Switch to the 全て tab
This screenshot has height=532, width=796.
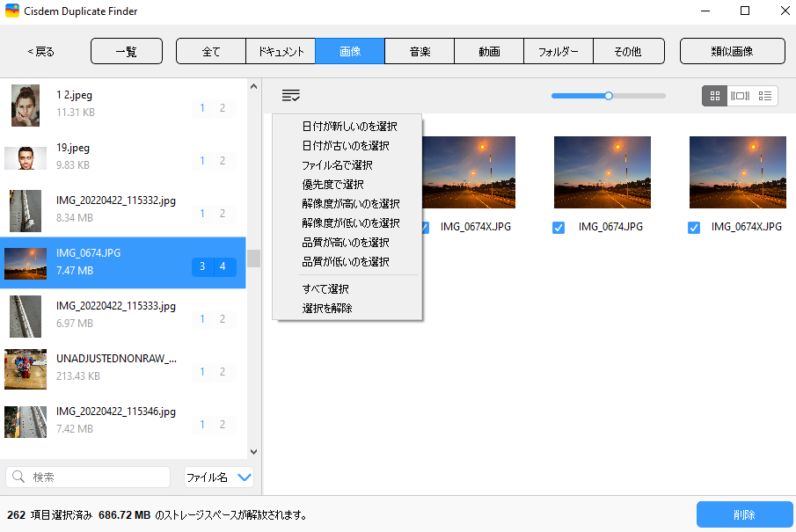tap(211, 51)
